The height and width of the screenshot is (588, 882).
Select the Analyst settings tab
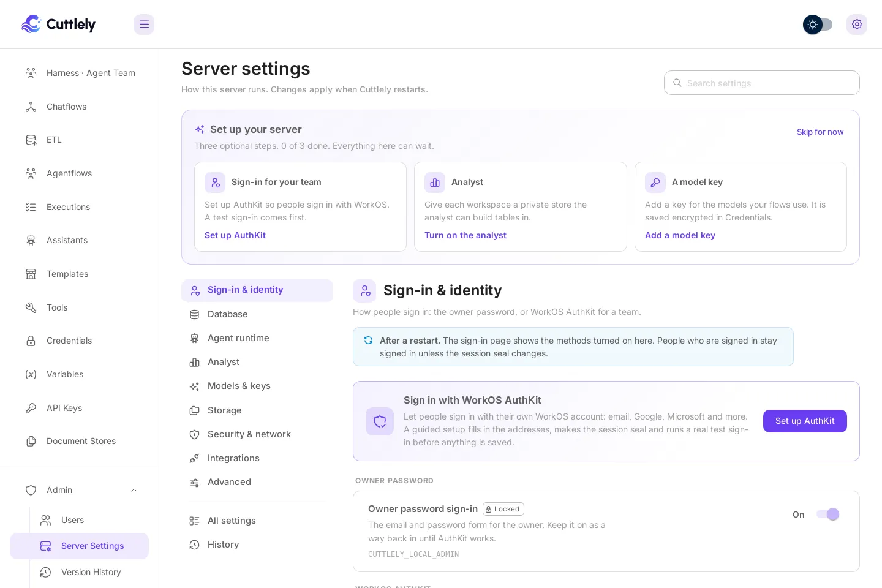click(x=257, y=362)
